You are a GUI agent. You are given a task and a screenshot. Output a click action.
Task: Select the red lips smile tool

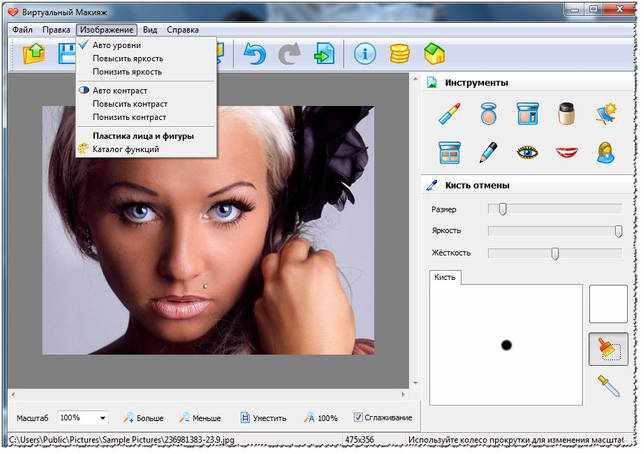[x=567, y=153]
